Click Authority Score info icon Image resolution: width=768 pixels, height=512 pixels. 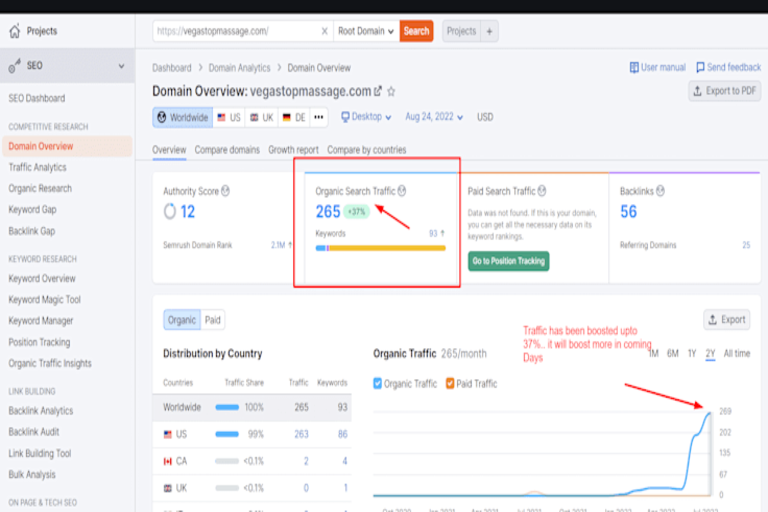225,191
